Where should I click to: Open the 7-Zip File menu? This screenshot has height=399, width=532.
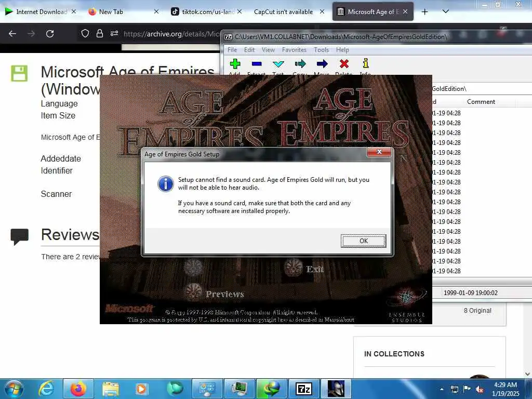pos(232,50)
